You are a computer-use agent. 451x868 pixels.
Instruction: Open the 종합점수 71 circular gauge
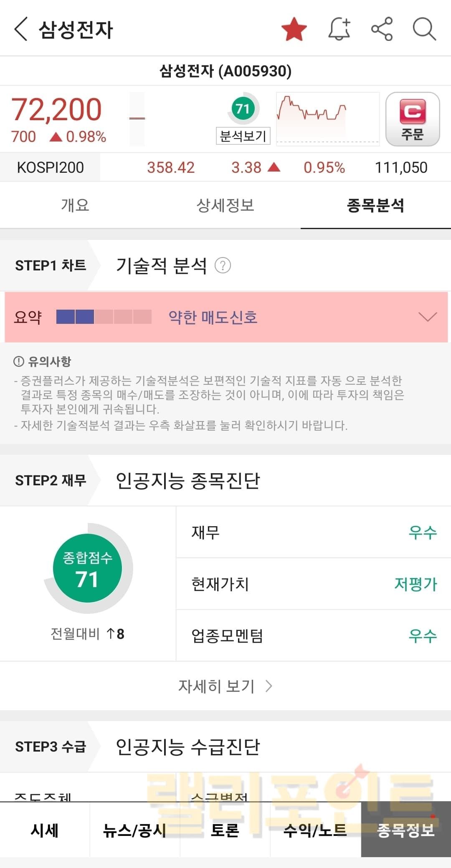click(88, 568)
